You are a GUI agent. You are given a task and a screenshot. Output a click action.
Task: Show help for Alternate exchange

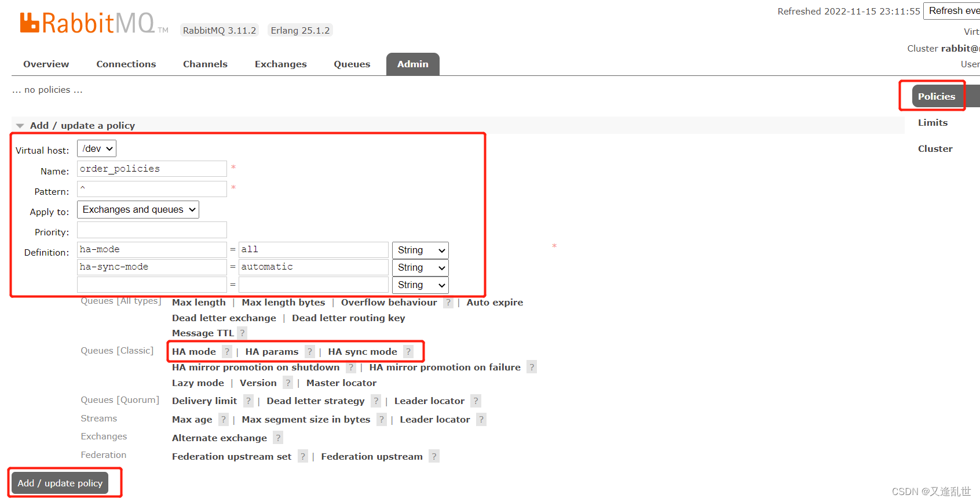tap(278, 438)
